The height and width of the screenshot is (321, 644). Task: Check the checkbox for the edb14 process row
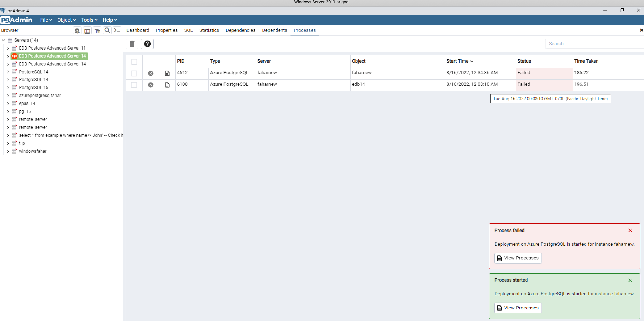pyautogui.click(x=134, y=85)
